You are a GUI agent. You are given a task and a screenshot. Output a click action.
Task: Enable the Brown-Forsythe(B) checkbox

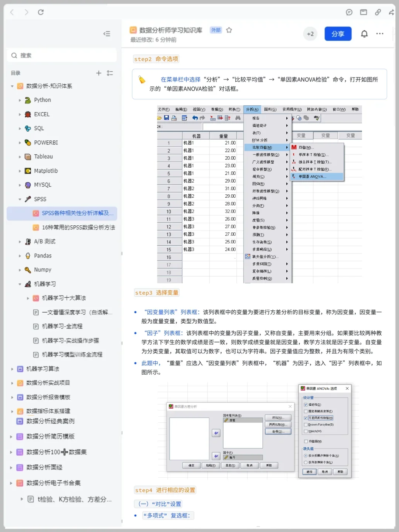pos(306,424)
